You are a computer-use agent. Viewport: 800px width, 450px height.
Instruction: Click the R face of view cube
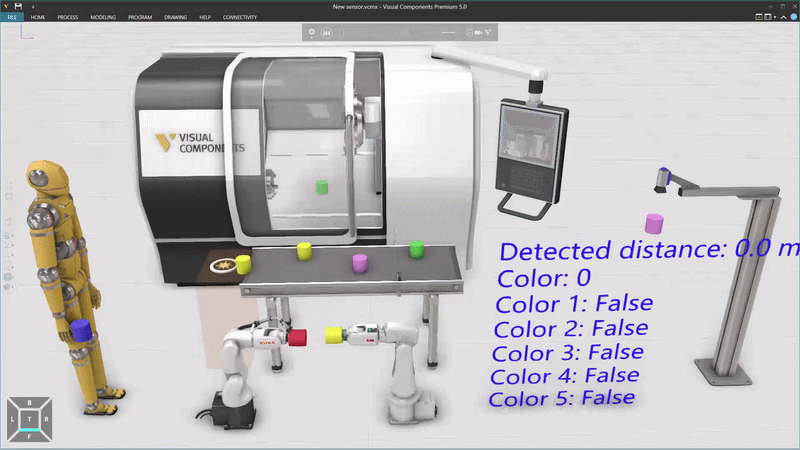46,420
